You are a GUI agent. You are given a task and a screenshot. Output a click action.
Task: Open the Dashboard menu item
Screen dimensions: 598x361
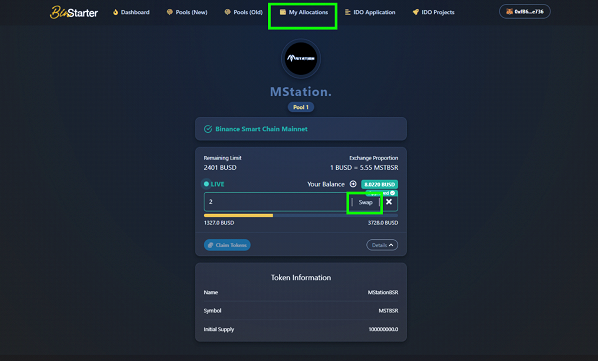point(131,12)
